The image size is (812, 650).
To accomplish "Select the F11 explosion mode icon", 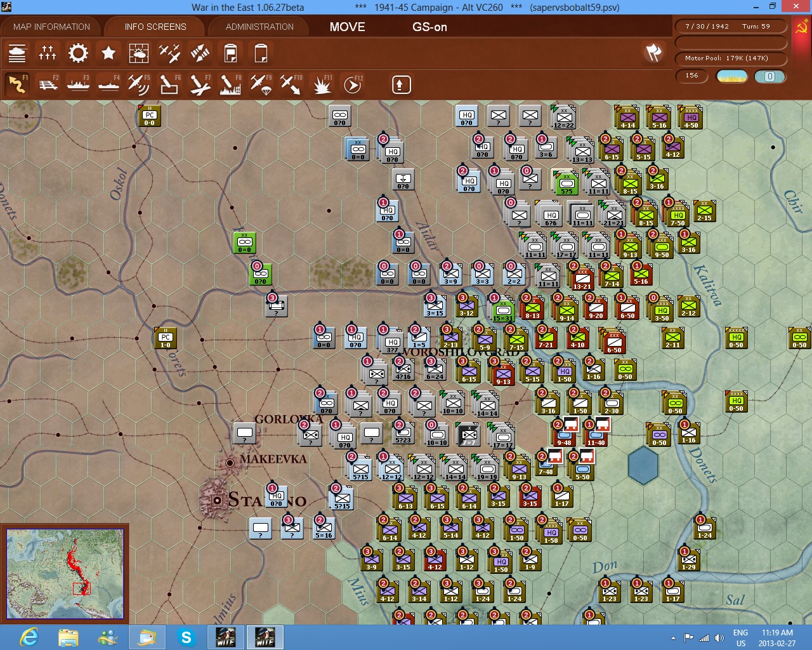I will [322, 84].
